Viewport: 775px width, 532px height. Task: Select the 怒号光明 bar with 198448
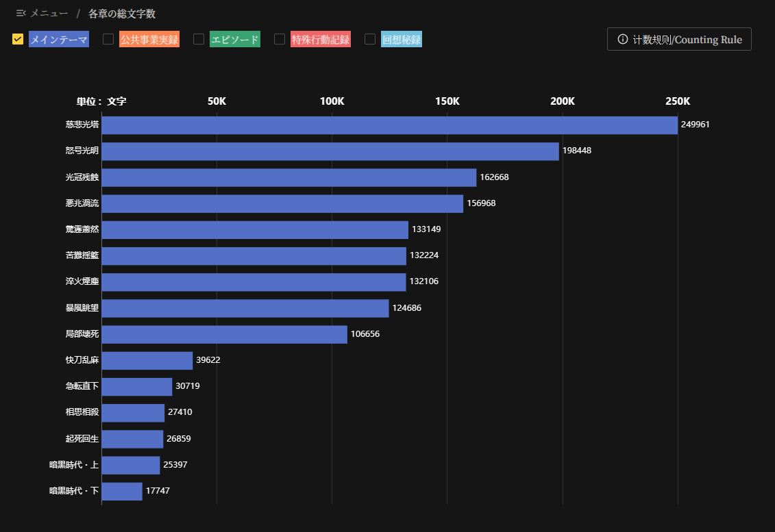click(330, 151)
